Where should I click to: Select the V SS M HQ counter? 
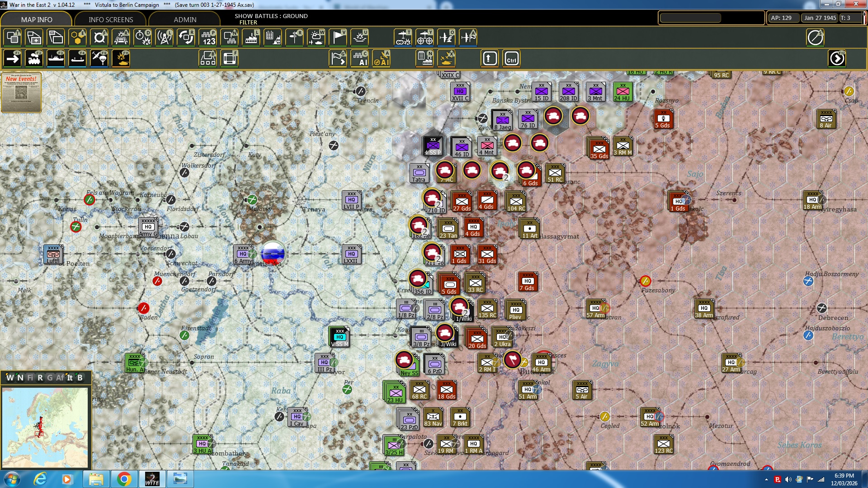(340, 337)
